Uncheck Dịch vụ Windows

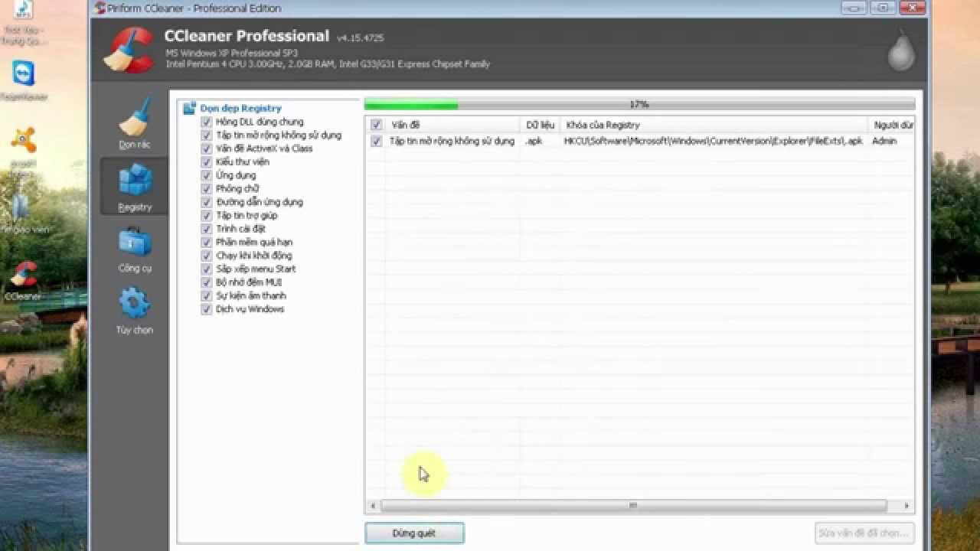coord(206,309)
